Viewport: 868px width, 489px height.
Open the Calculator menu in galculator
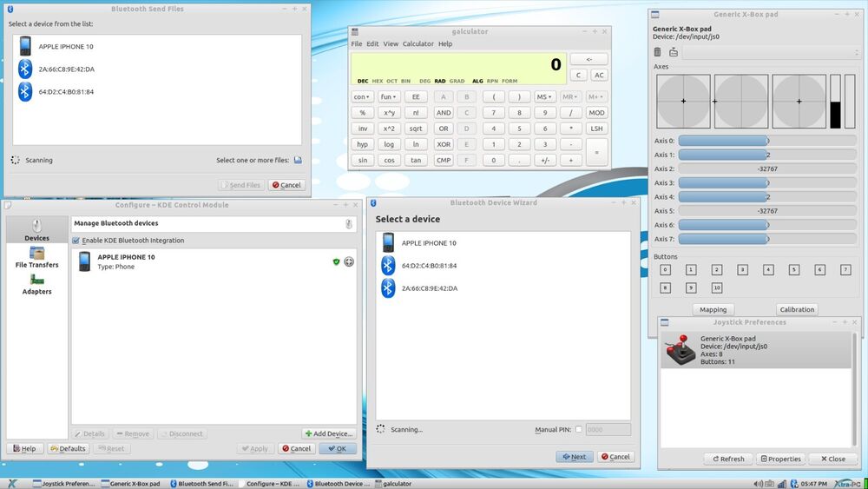pyautogui.click(x=418, y=43)
